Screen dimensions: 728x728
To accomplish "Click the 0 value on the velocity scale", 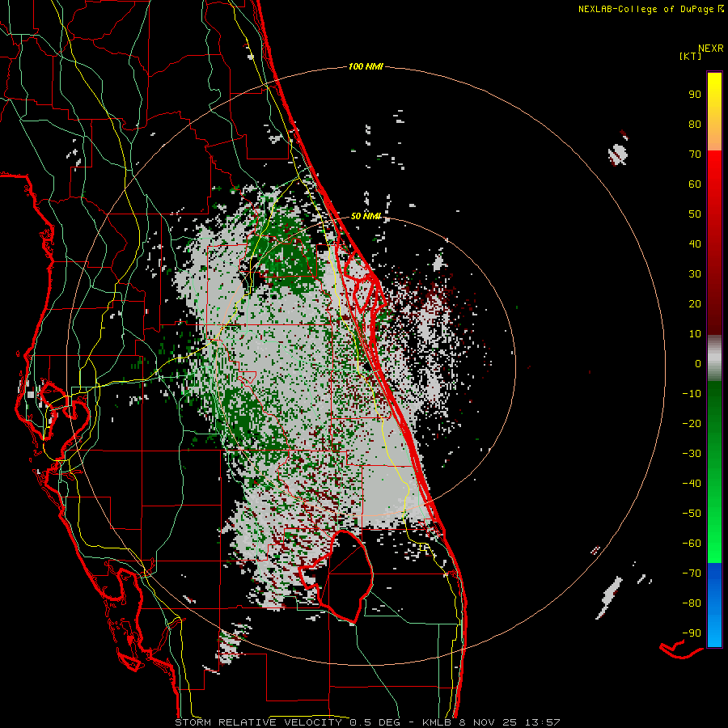I will click(698, 363).
